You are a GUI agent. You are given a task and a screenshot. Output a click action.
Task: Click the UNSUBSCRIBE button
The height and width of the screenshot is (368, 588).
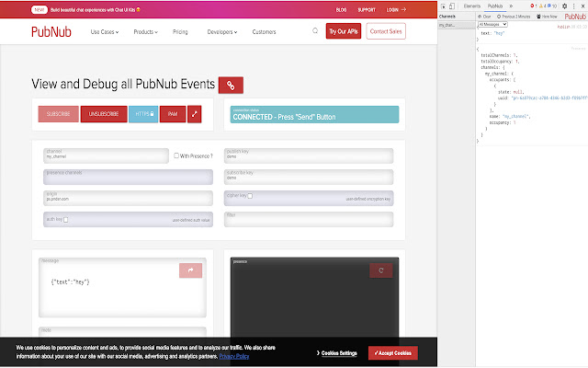coord(104,114)
